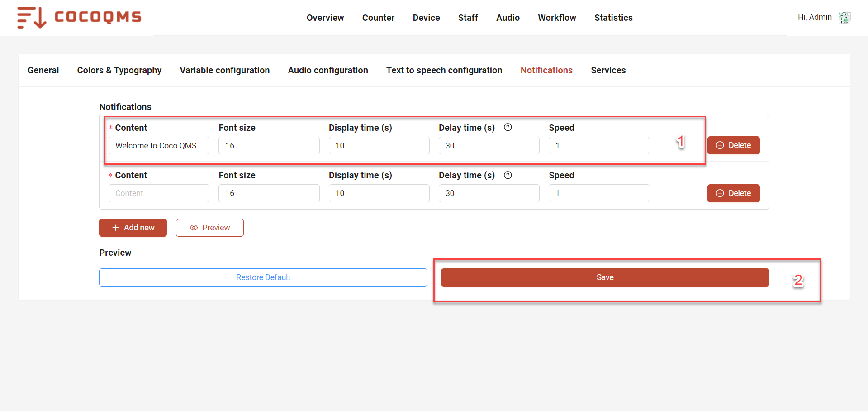Click the Preview button with eye icon
The image size is (868, 411).
210,228
